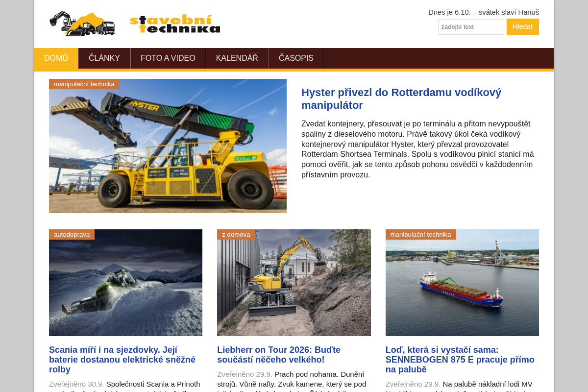
Task: Open the Loď, která si vystačí sama headline
Action: 460,360
